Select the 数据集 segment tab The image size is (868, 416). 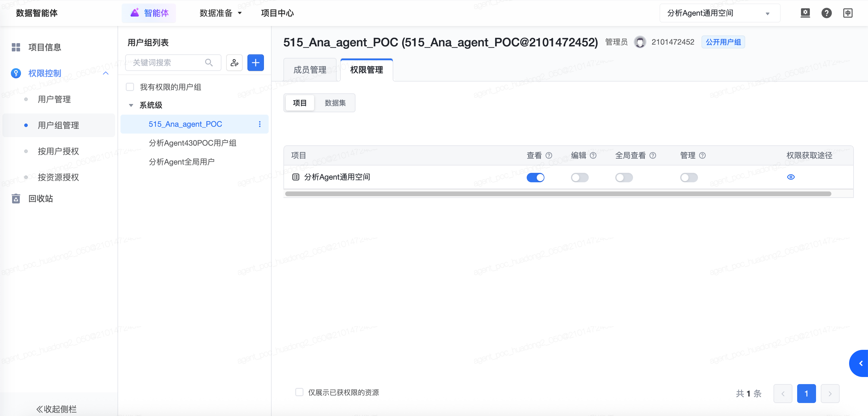335,103
